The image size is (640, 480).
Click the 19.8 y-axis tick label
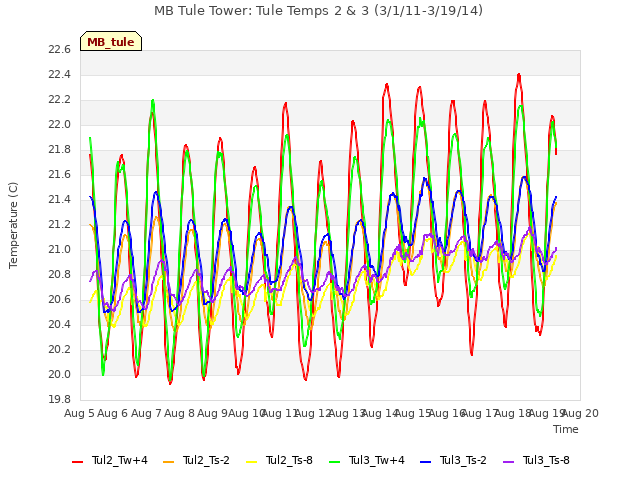pyautogui.click(x=60, y=400)
